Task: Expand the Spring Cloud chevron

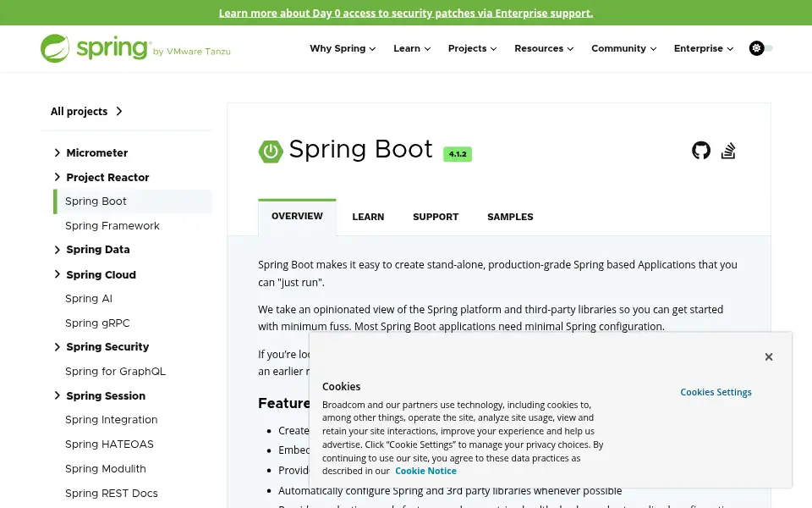Action: coord(57,274)
